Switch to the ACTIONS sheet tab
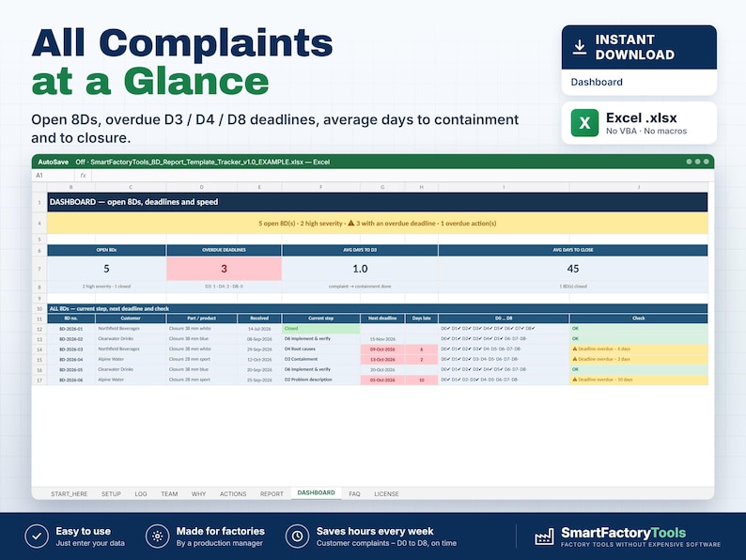This screenshot has height=560, width=746. tap(233, 494)
